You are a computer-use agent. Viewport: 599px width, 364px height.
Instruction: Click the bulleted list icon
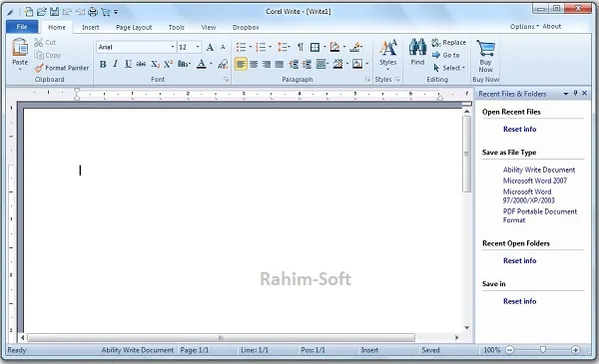[241, 47]
